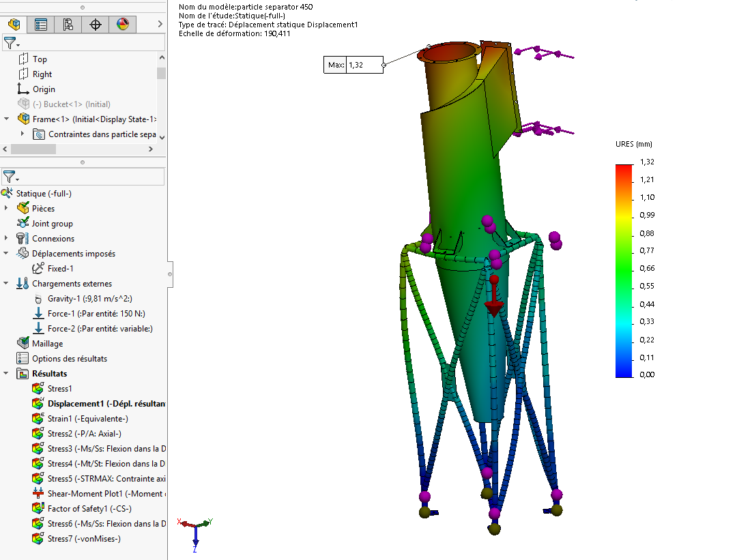Expand the Connexions node
737x560 pixels.
coord(6,238)
